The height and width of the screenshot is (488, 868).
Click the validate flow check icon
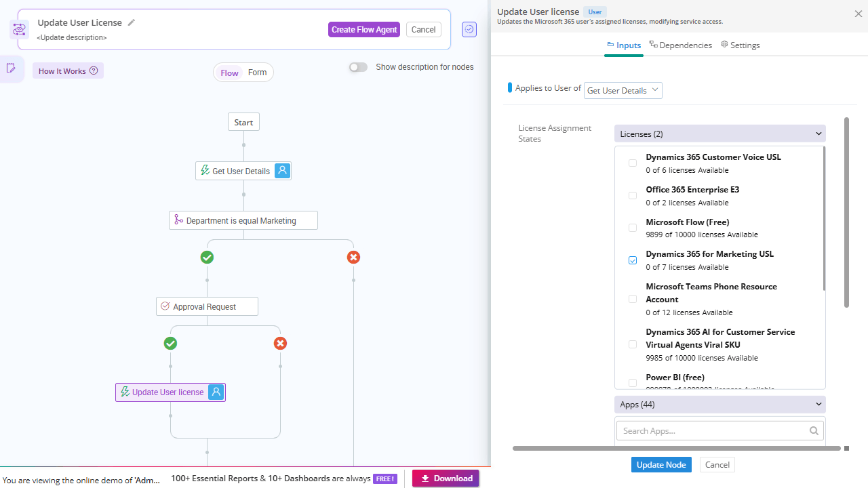coord(469,29)
